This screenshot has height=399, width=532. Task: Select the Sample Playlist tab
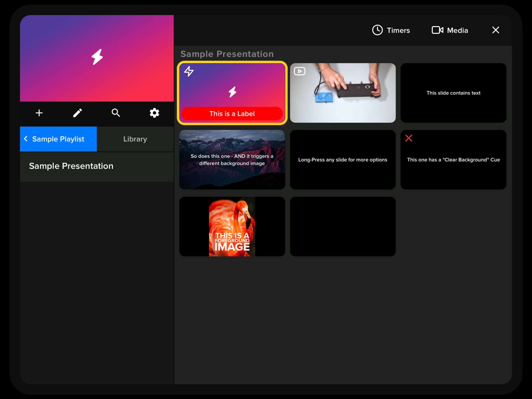tap(58, 139)
